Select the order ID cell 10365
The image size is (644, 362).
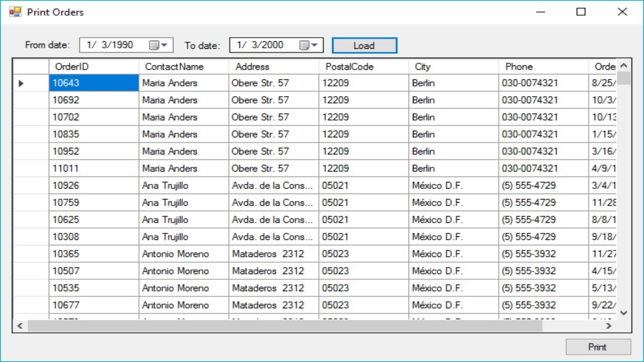[94, 254]
